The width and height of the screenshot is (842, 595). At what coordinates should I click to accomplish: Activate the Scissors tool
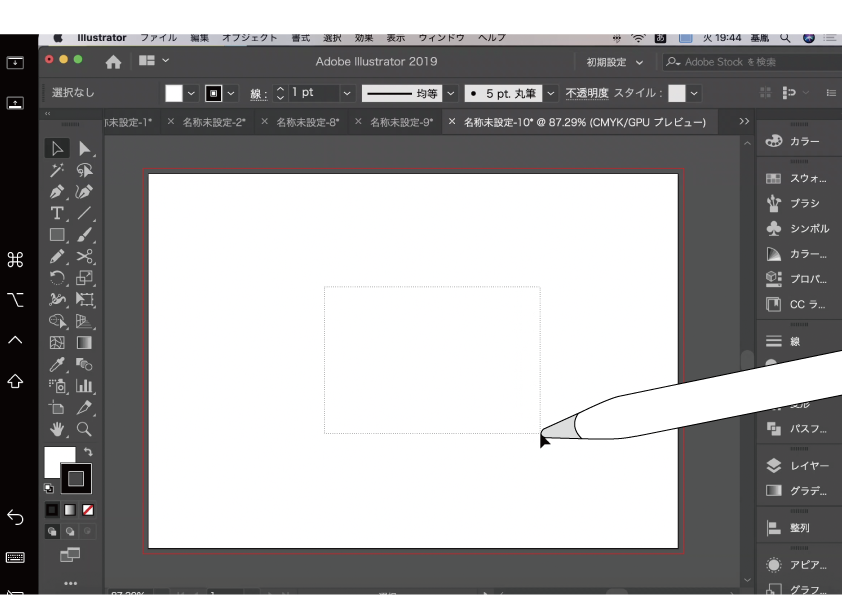pos(85,257)
